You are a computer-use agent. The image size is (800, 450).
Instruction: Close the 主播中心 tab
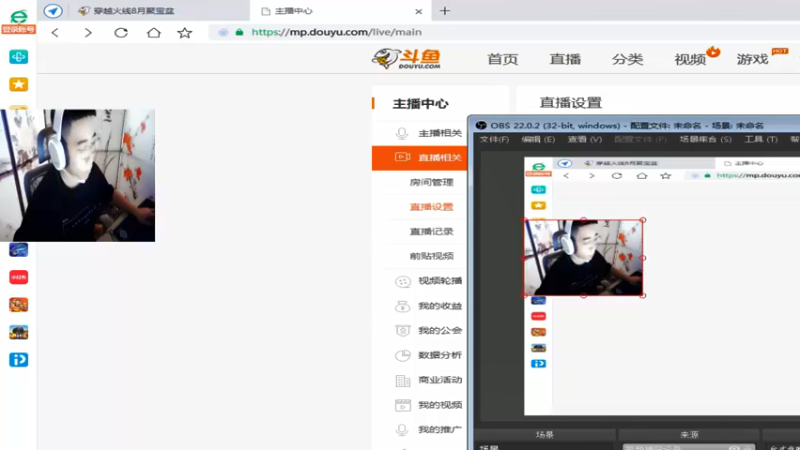[x=418, y=11]
